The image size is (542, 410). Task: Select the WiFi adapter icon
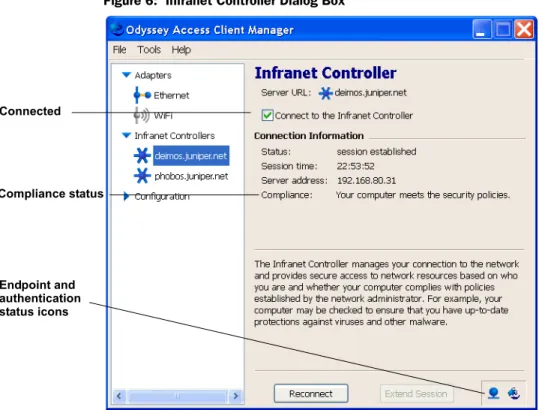pyautogui.click(x=142, y=115)
